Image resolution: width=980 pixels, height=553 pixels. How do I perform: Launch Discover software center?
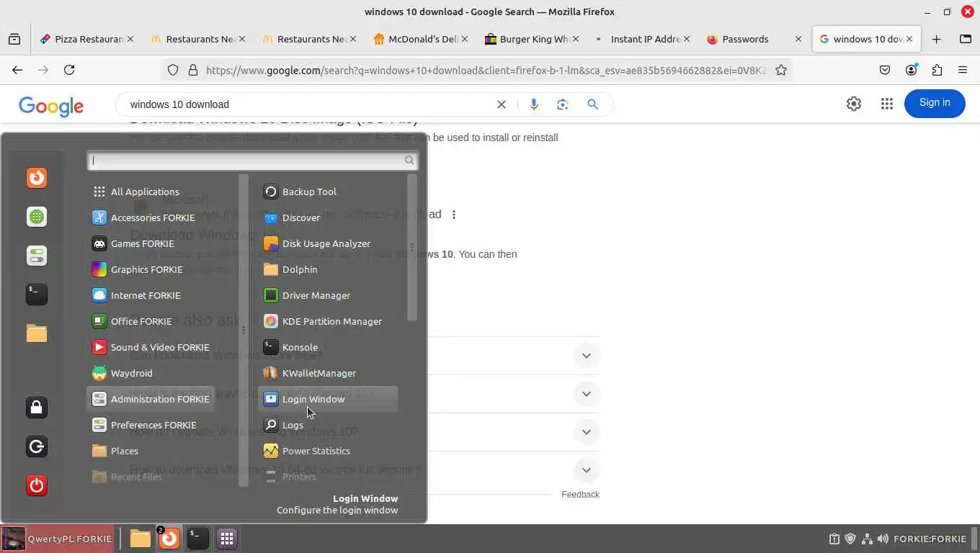coord(327,217)
